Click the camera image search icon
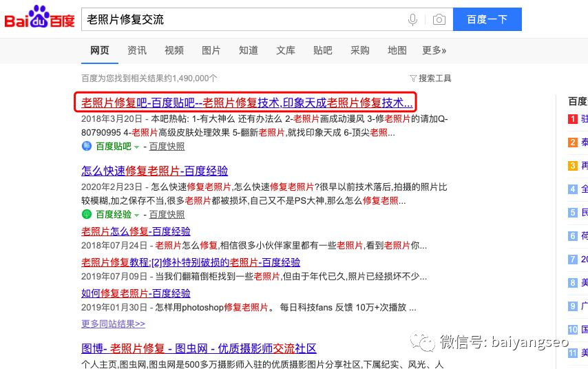Screen dimensions: 588x369 click(439, 20)
